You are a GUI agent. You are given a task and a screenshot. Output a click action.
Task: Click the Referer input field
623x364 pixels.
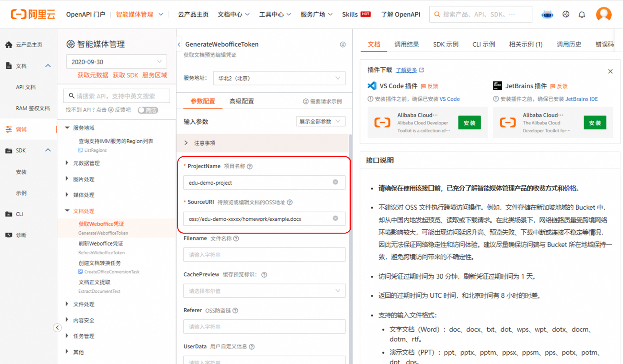(264, 327)
